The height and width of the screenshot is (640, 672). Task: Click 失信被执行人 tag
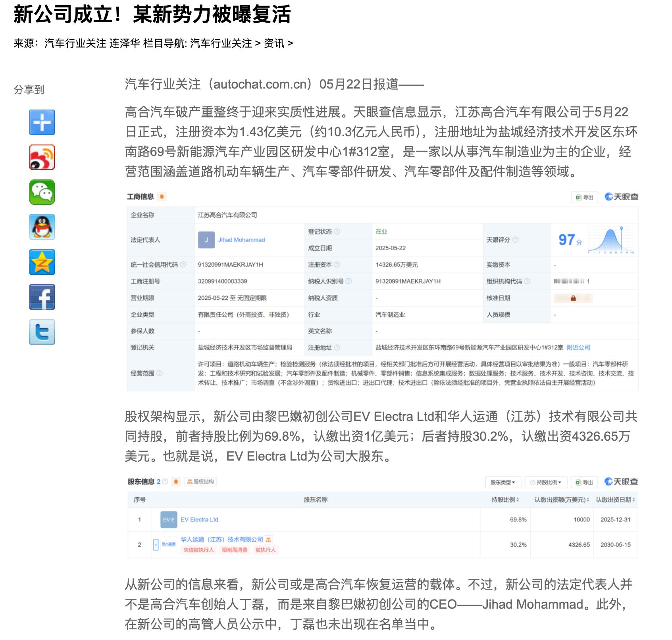(198, 550)
